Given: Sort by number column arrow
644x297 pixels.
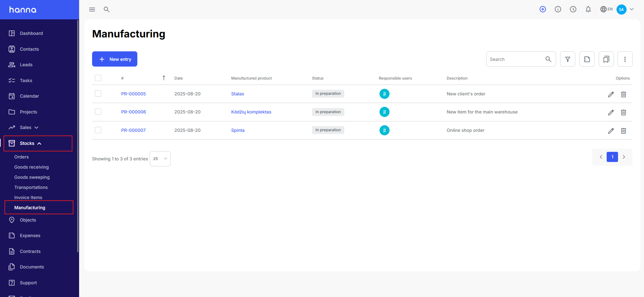Looking at the screenshot, I should coord(164,78).
